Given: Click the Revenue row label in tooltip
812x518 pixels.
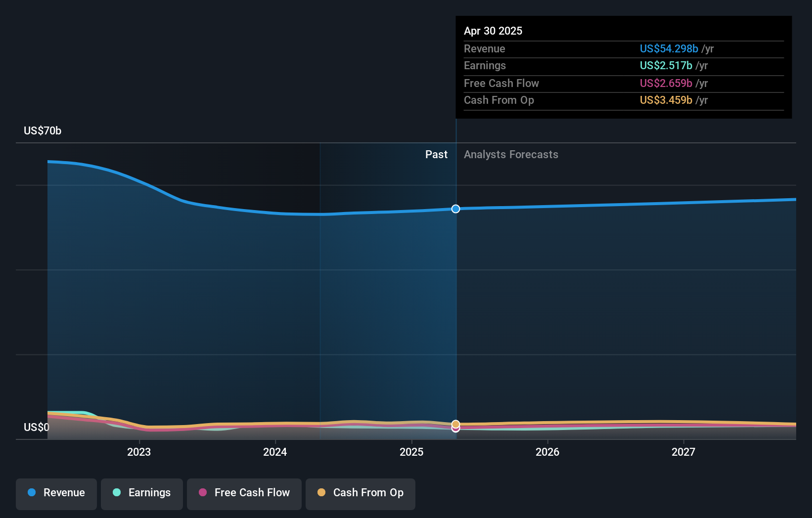Looking at the screenshot, I should coord(485,48).
